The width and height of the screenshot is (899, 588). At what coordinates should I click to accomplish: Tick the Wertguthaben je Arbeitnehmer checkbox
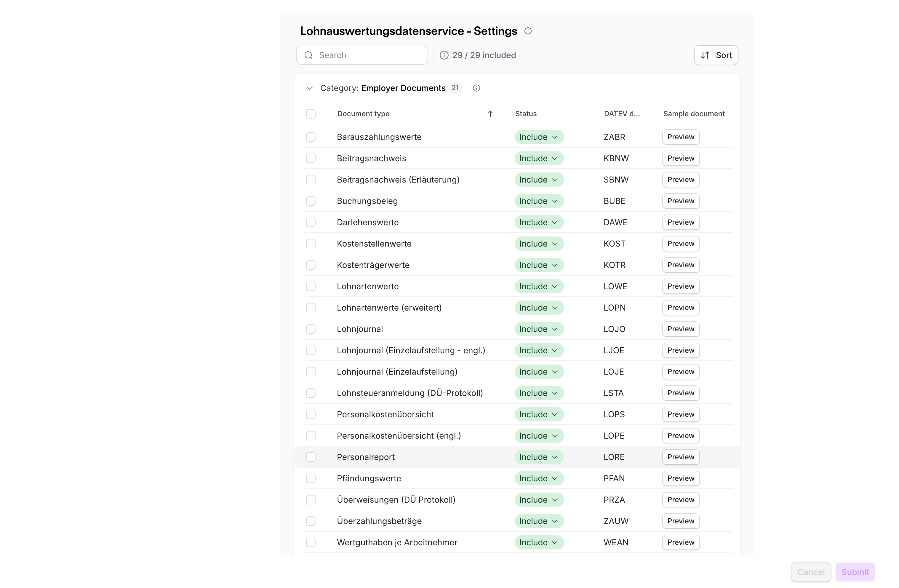[311, 542]
